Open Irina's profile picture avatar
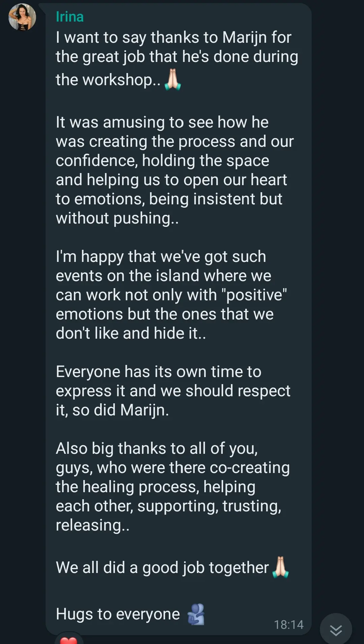This screenshot has height=644, width=364. (x=22, y=17)
